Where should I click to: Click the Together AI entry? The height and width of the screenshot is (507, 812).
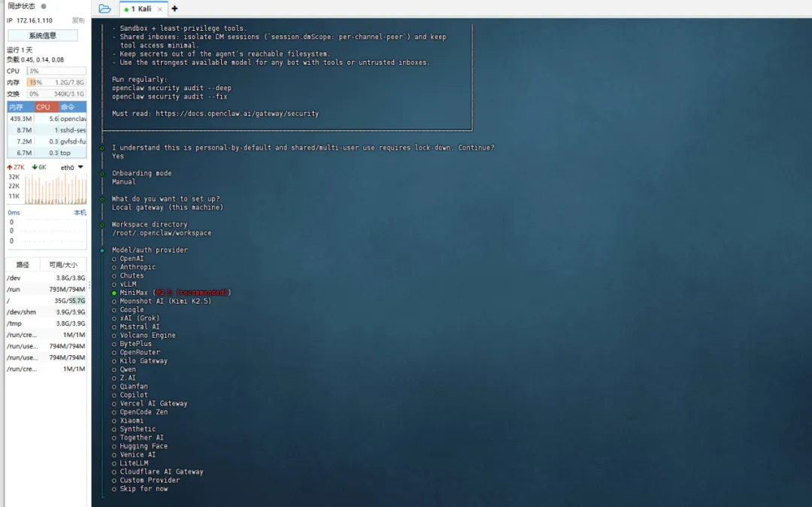click(138, 438)
